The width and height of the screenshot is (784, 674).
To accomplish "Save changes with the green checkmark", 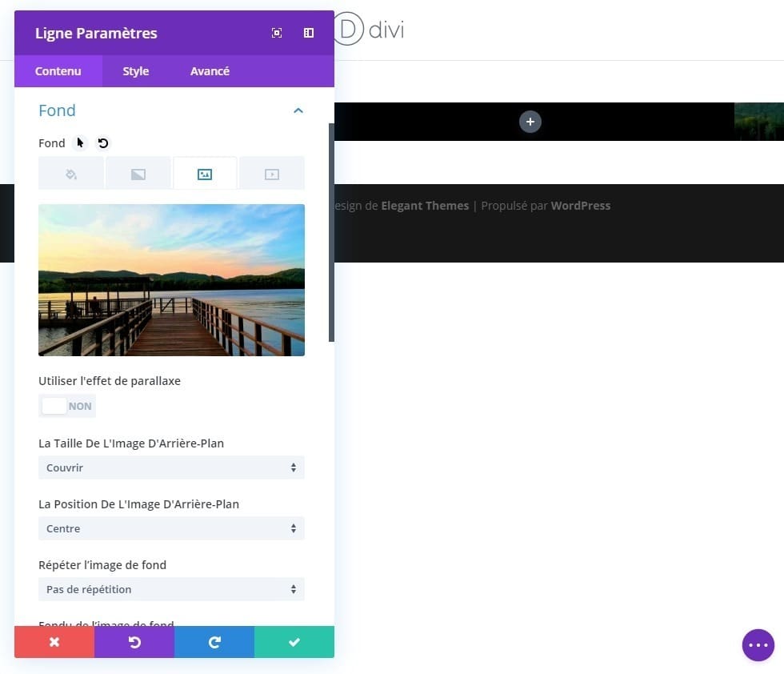I will [294, 642].
